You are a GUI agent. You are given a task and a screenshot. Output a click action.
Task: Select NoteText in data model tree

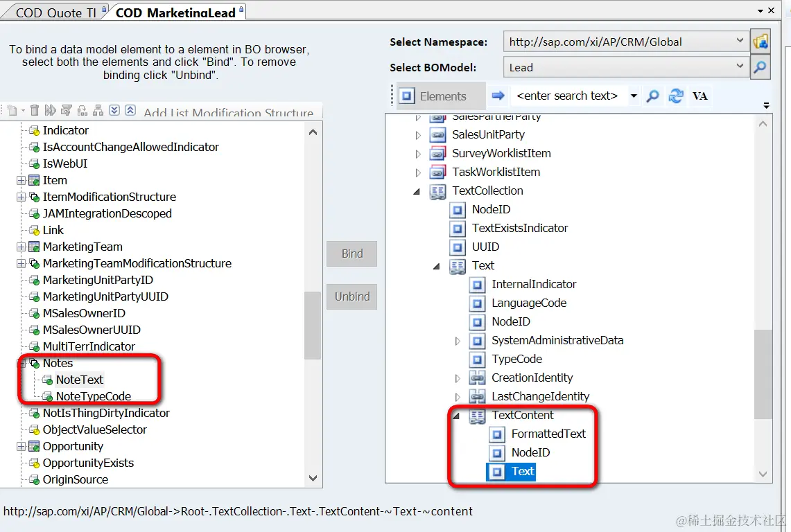pyautogui.click(x=79, y=380)
